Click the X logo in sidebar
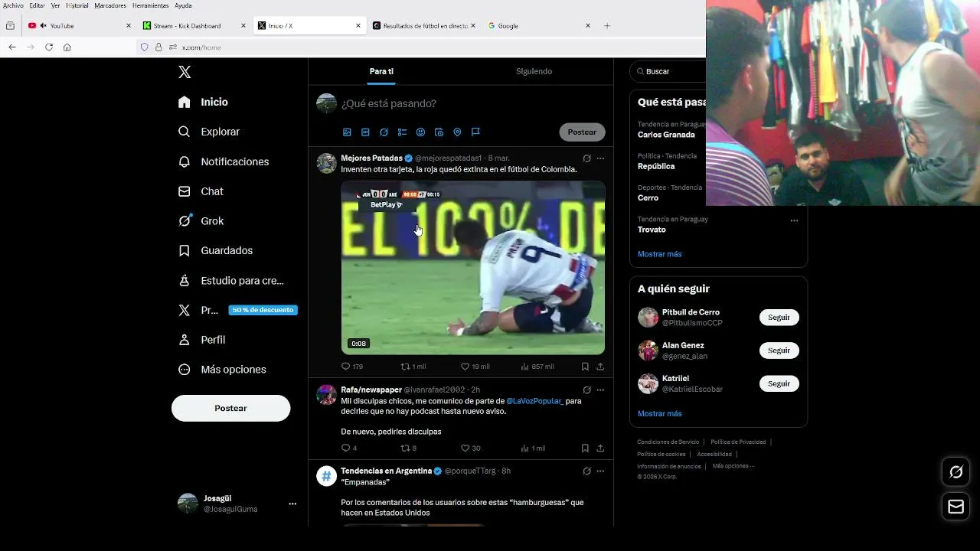980x551 pixels. pyautogui.click(x=185, y=72)
